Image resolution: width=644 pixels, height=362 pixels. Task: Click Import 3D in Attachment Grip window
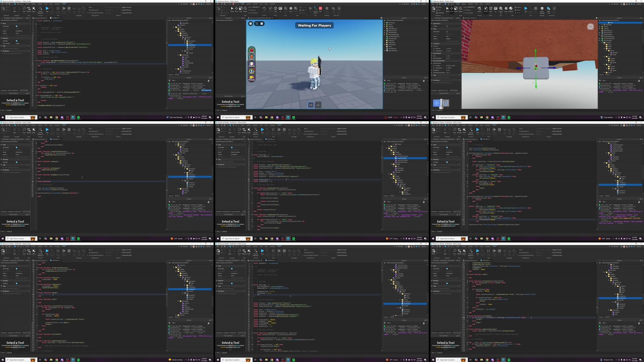point(501,10)
